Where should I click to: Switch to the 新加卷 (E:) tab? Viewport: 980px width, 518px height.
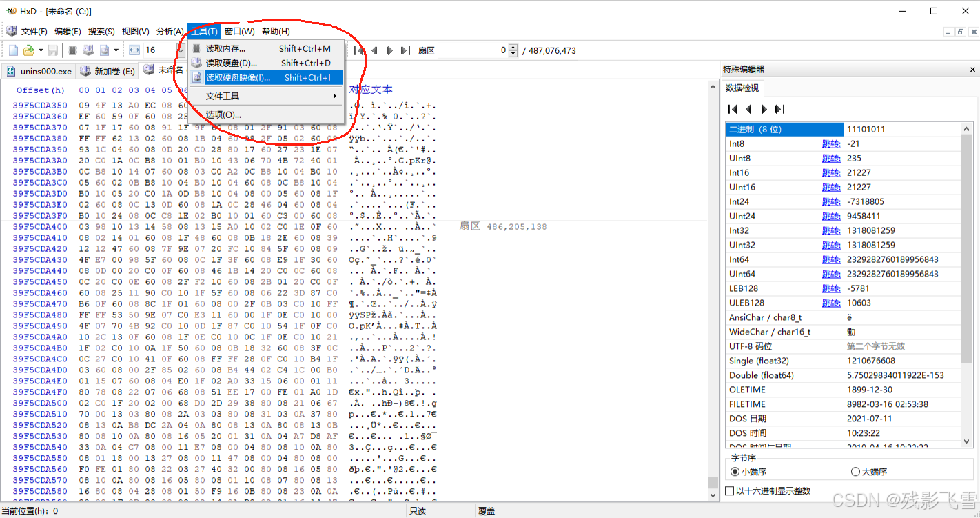point(107,71)
